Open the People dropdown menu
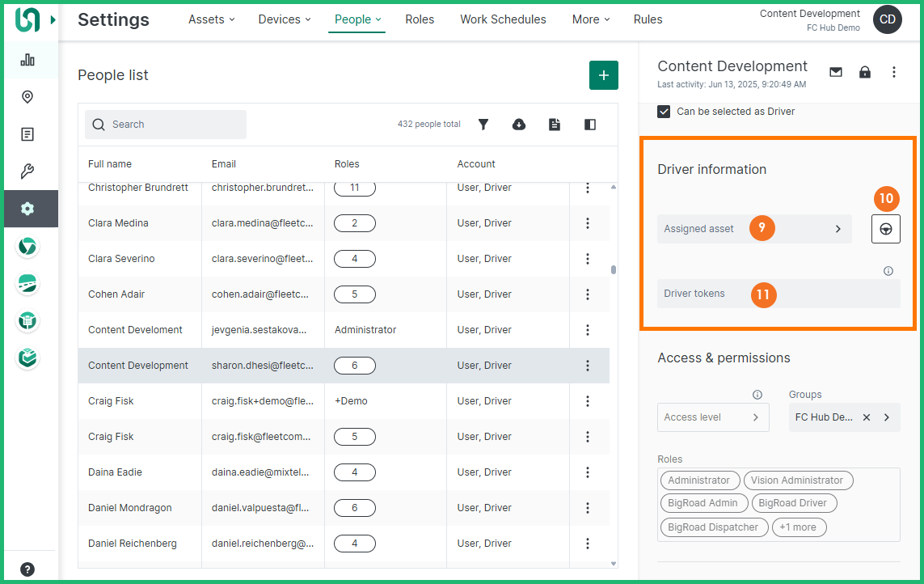 pos(357,19)
